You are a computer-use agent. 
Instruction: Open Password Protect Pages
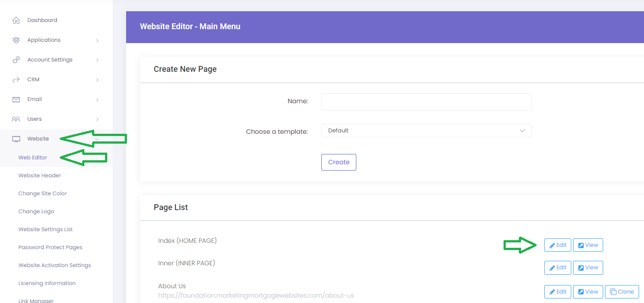tap(50, 247)
